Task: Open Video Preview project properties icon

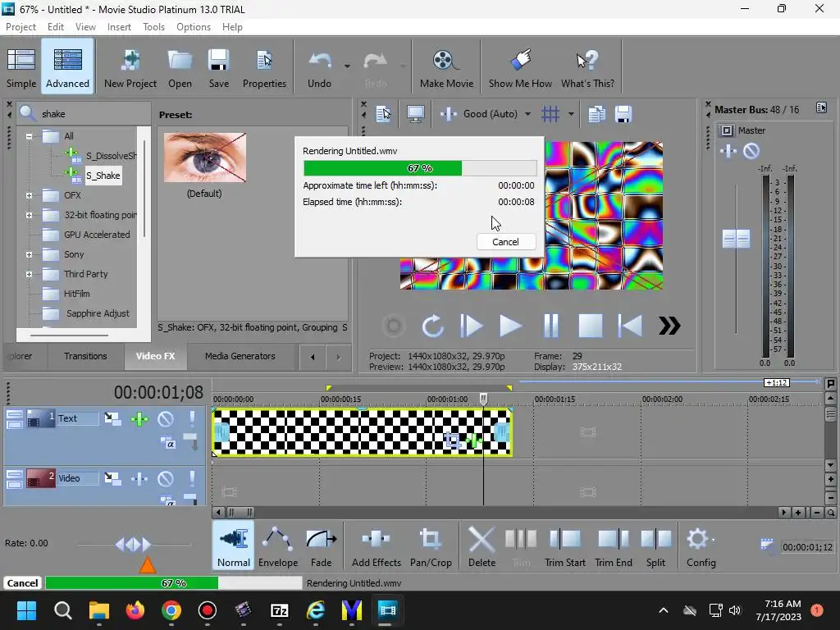Action: pyautogui.click(x=384, y=114)
